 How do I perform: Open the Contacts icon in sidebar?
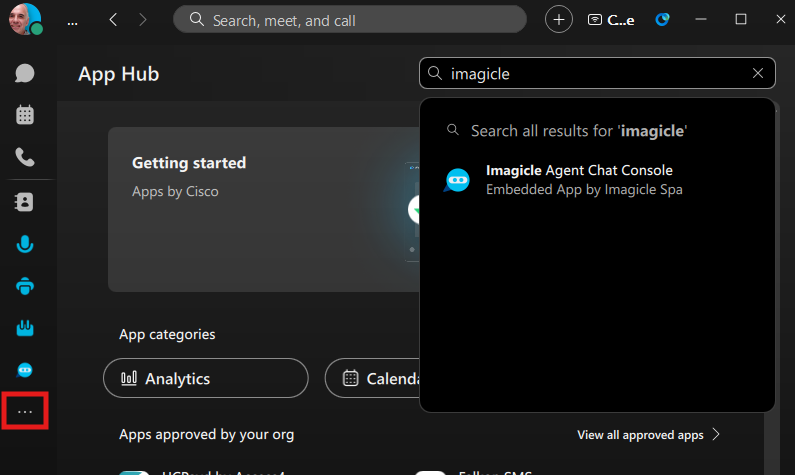(x=25, y=202)
